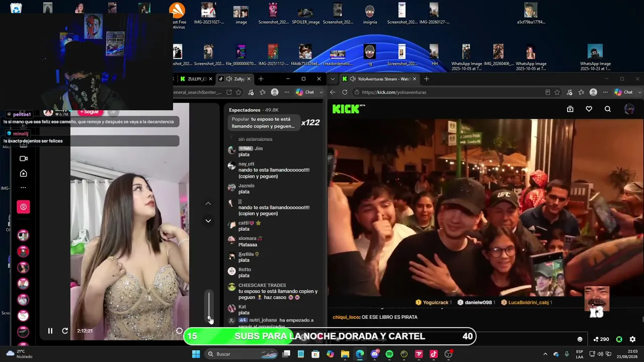Open the TikTok LIVE sidebar icon
The image size is (644, 362).
(24, 173)
